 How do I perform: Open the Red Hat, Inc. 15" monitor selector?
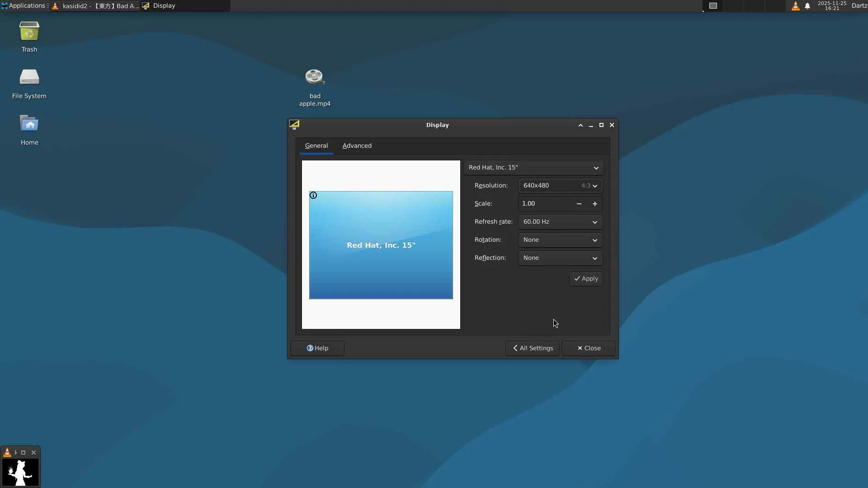pyautogui.click(x=533, y=168)
